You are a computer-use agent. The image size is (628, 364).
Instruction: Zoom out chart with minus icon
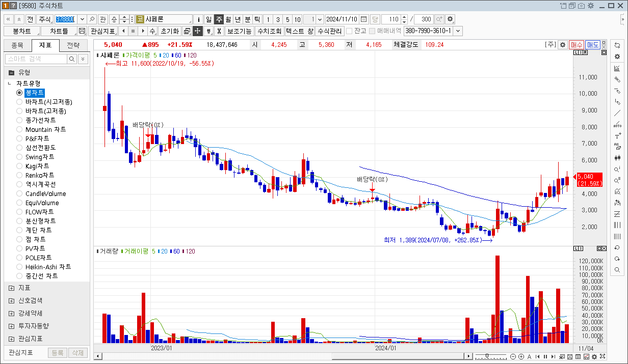tap(513, 356)
